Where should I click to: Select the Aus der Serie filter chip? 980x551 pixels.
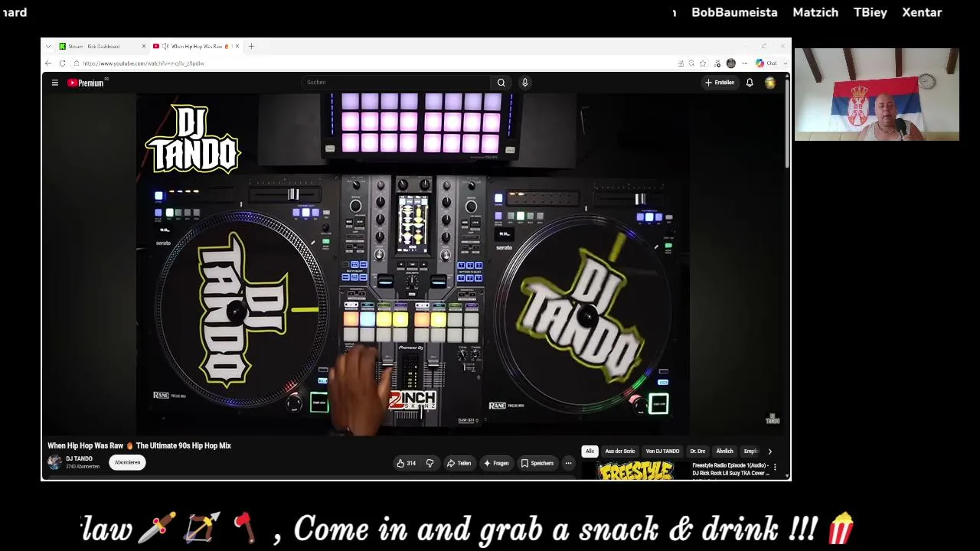pyautogui.click(x=620, y=452)
